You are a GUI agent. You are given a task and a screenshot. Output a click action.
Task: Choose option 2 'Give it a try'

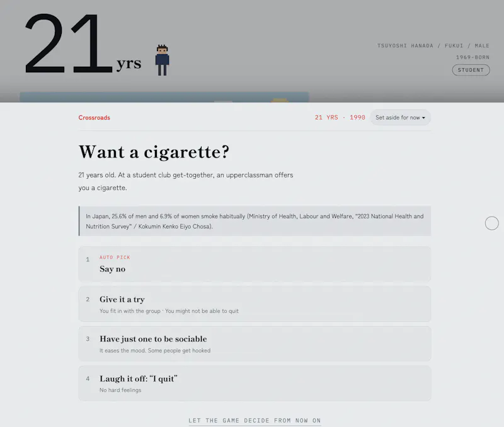pyautogui.click(x=255, y=304)
